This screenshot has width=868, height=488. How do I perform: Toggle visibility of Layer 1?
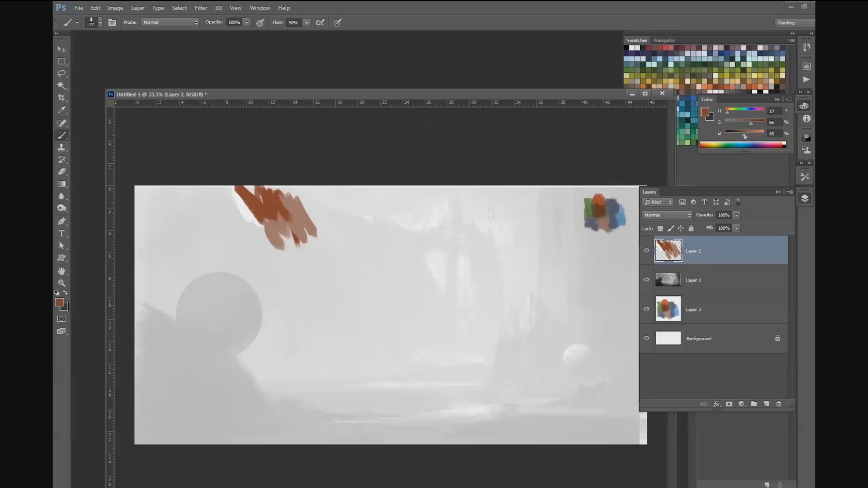(646, 280)
